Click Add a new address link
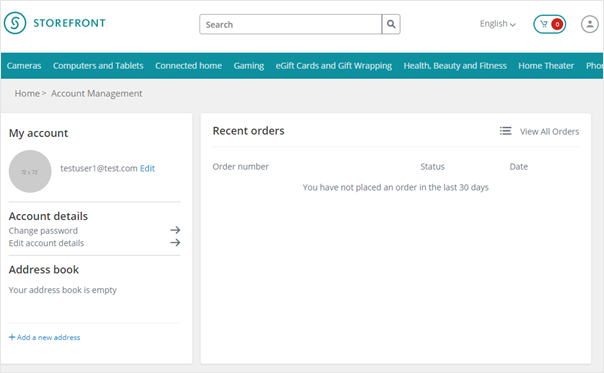Image resolution: width=604 pixels, height=373 pixels. pos(49,337)
